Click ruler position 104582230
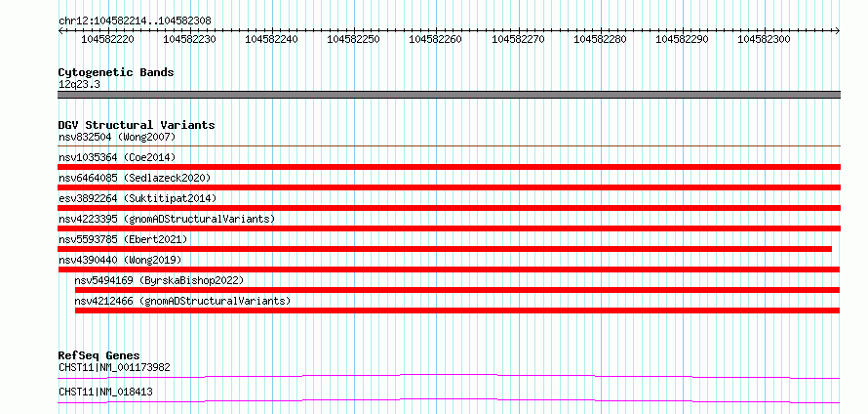The image size is (868, 414). point(189,39)
